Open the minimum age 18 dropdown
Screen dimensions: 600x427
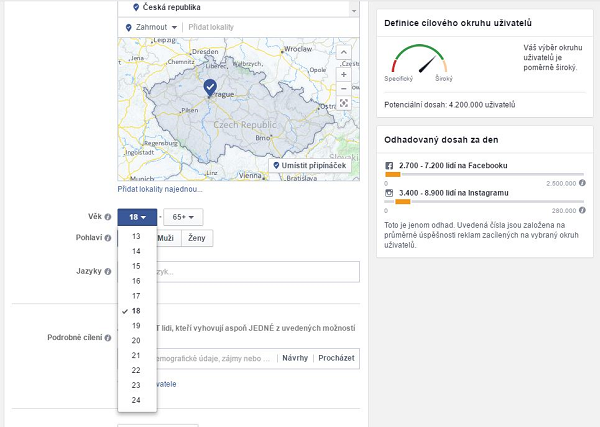point(137,217)
